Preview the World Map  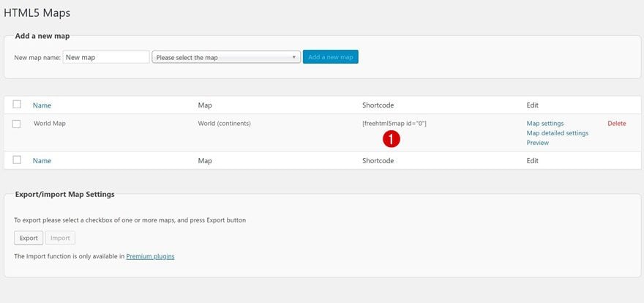pos(537,143)
